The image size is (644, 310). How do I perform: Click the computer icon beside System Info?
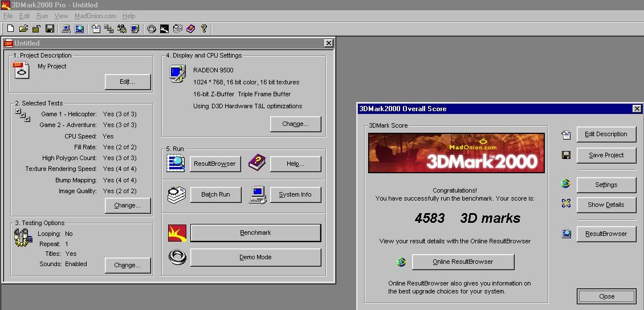tap(258, 195)
